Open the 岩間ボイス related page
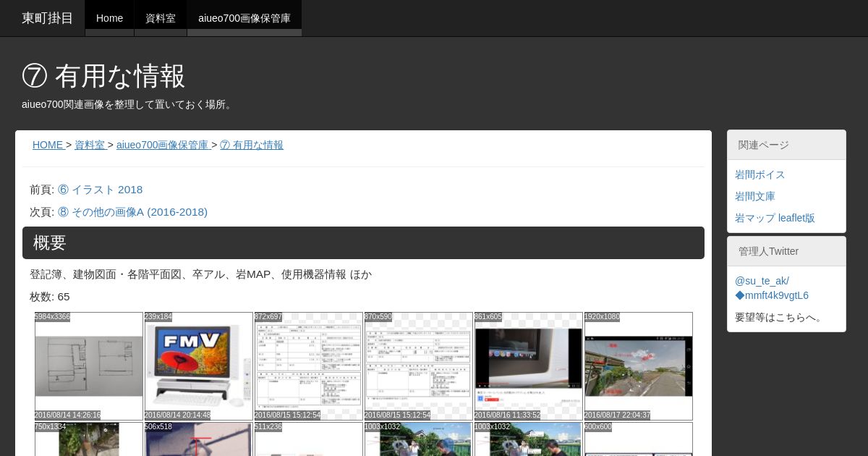This screenshot has width=868, height=456. click(760, 174)
